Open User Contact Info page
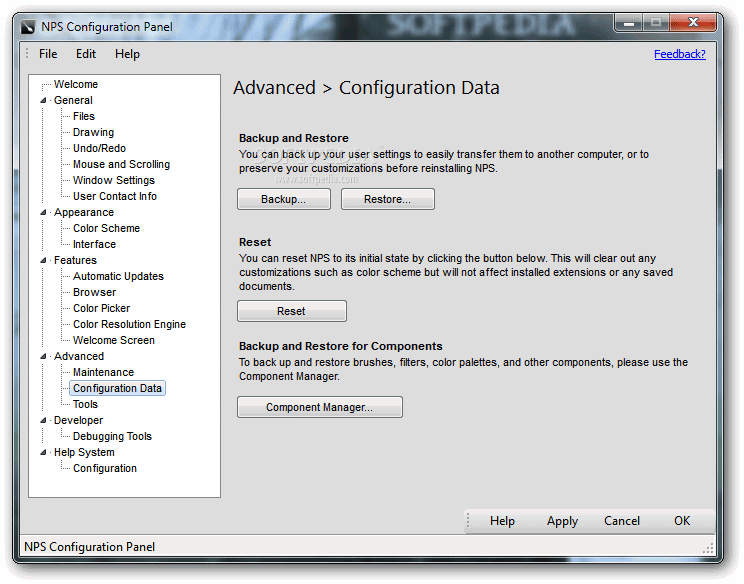Image resolution: width=744 pixels, height=584 pixels. click(115, 196)
